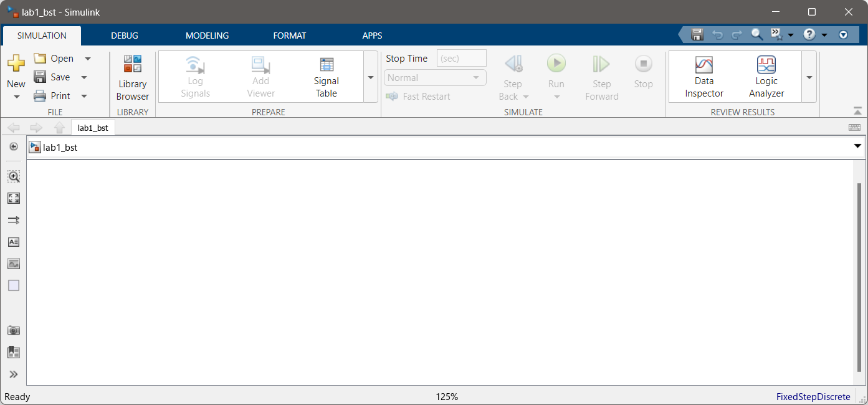
Task: Click the New model plus icon
Action: point(16,64)
